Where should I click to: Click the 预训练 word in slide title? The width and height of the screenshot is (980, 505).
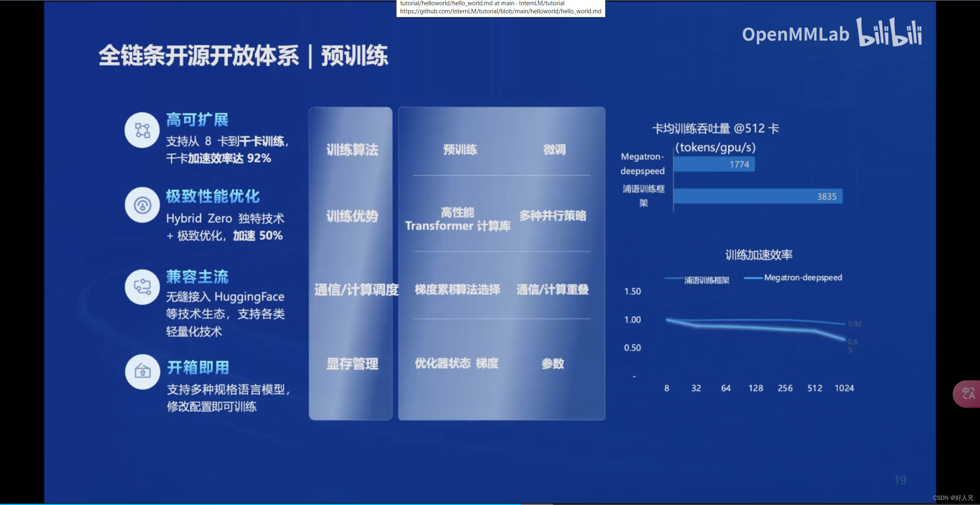(x=355, y=55)
